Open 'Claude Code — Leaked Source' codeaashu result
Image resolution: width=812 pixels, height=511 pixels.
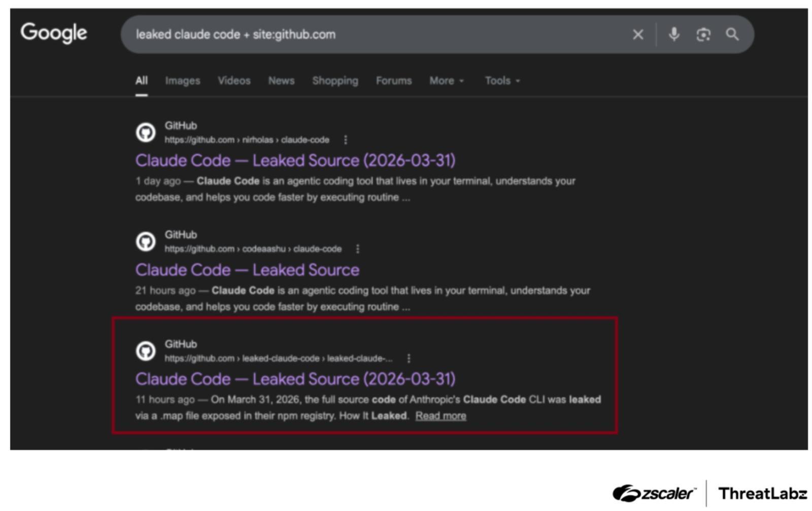pyautogui.click(x=247, y=270)
